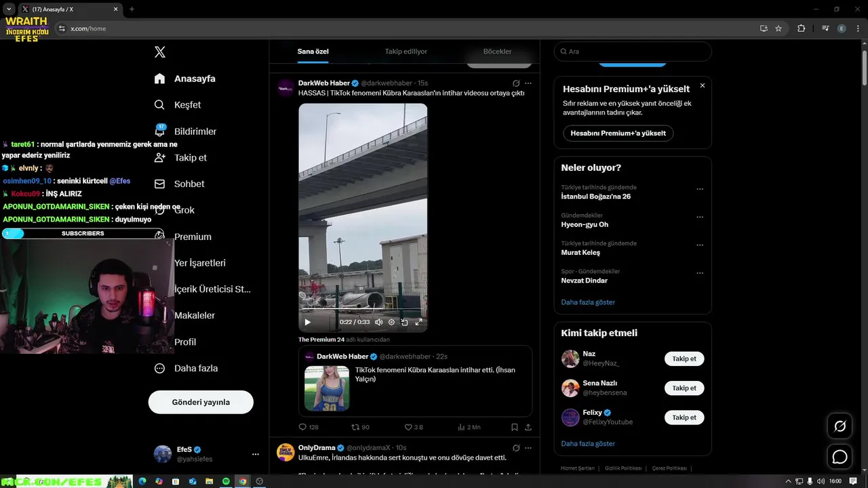Open account menu dots beside EfeS
Viewport: 868px width, 488px height.
click(x=256, y=454)
